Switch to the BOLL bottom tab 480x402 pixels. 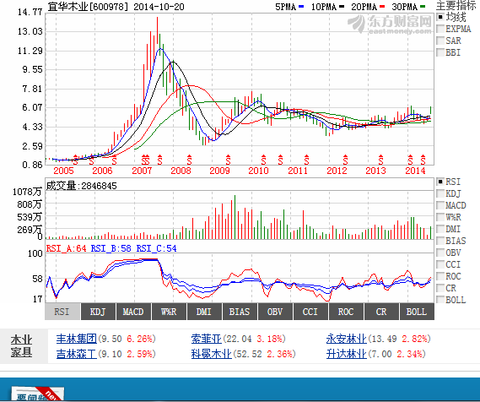(417, 312)
